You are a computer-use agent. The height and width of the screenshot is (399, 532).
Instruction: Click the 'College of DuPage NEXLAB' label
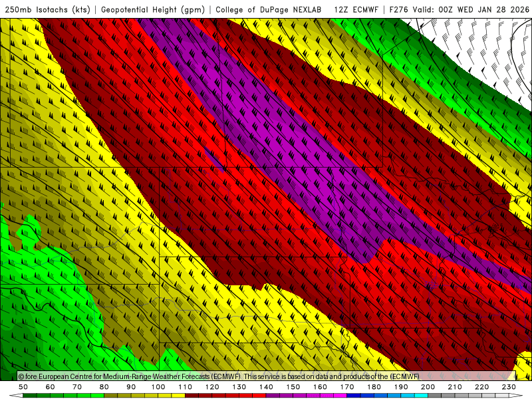pyautogui.click(x=269, y=10)
